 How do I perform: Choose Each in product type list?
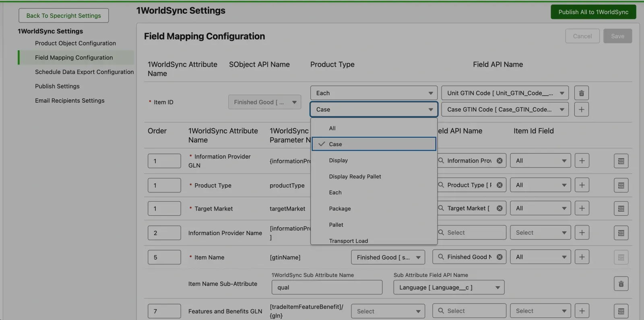coord(374,192)
